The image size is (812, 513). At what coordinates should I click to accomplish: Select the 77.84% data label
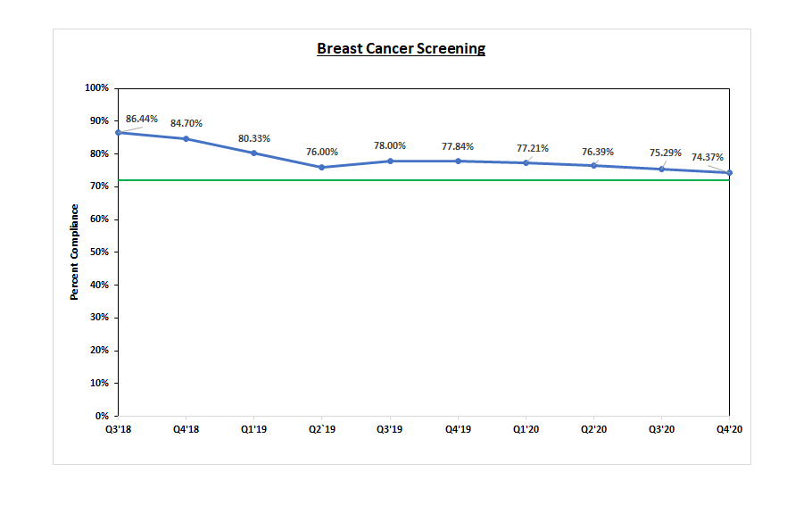(458, 146)
